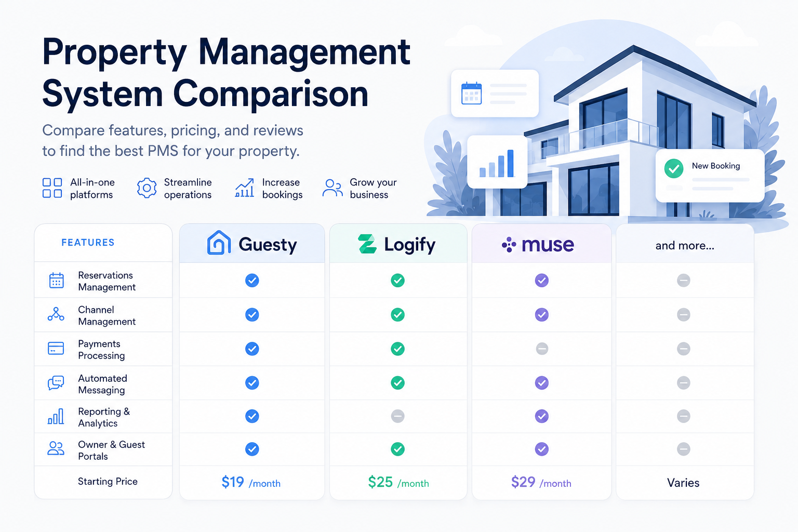
Task: Click the 'Reservations Management' label
Action: click(107, 281)
